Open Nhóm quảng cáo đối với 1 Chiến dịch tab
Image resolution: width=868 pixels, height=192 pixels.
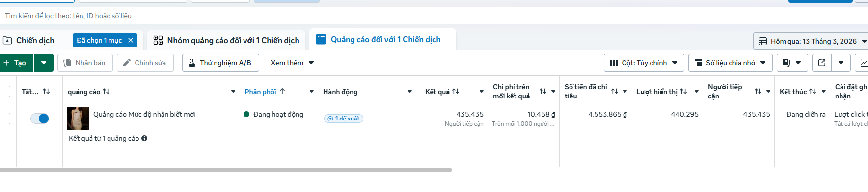point(226,40)
